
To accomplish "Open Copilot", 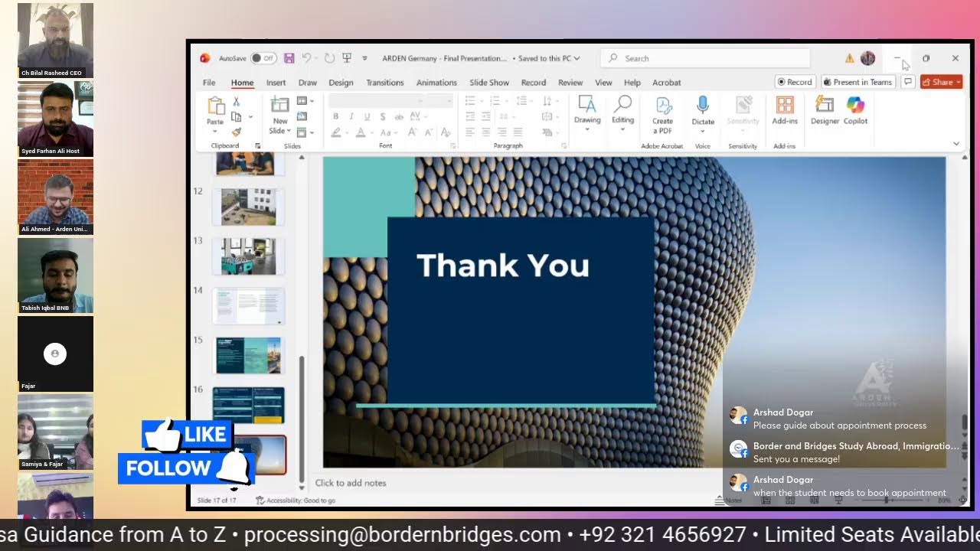I will click(x=855, y=110).
